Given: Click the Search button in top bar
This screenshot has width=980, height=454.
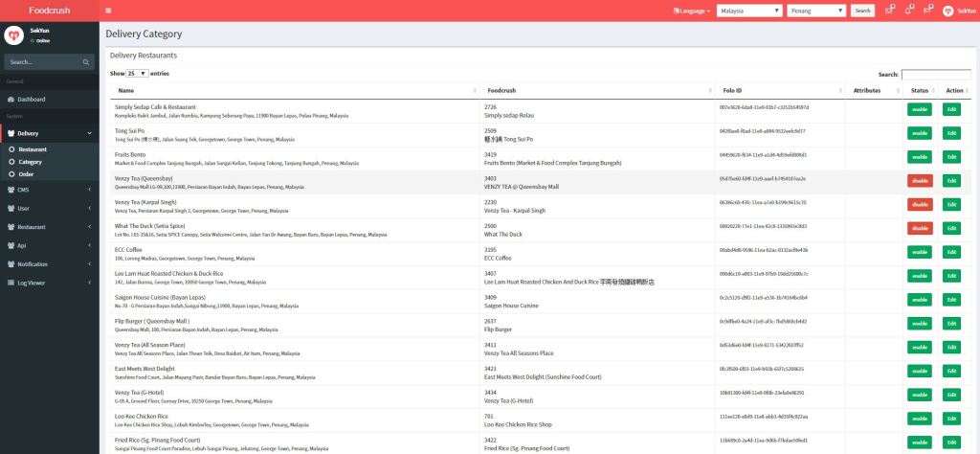Looking at the screenshot, I should (862, 11).
